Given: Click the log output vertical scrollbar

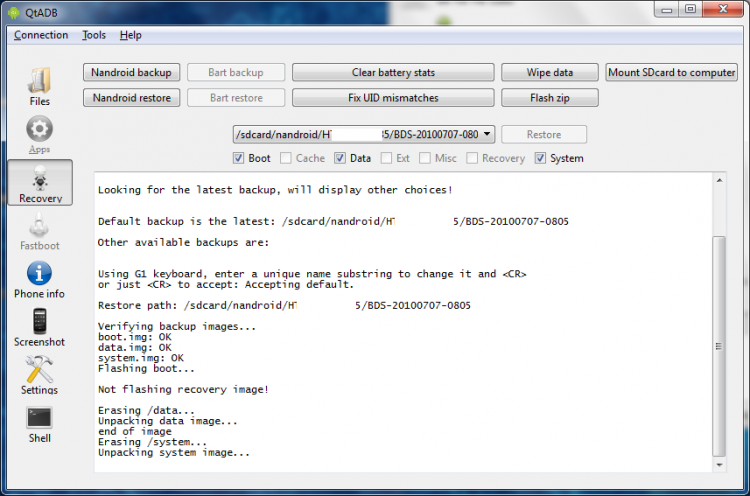Looking at the screenshot, I should [x=719, y=345].
